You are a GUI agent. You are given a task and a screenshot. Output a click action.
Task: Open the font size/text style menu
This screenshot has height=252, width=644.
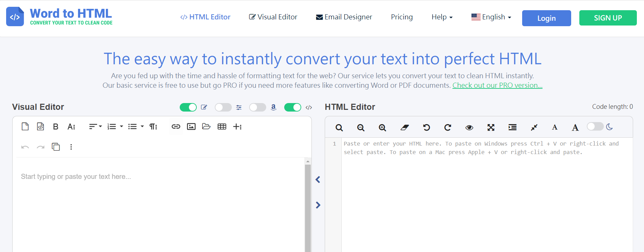tap(71, 127)
